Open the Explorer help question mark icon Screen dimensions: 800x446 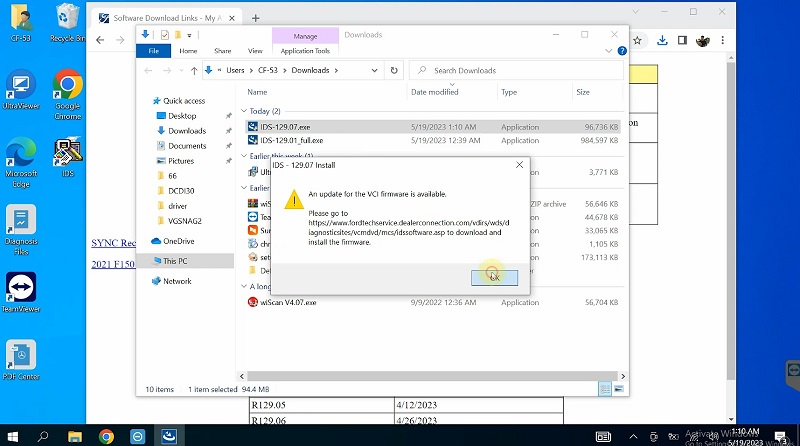[x=622, y=51]
